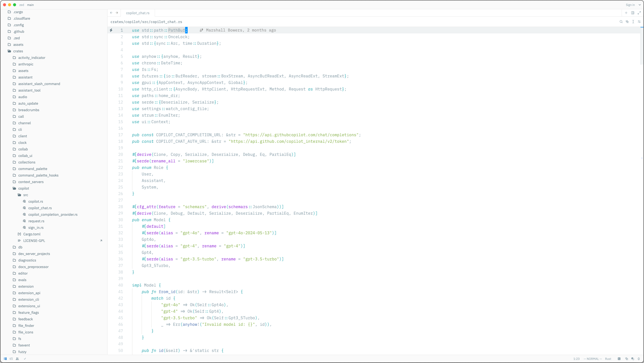Open the notifications bell icon
Screen dimensions: 644x363
639,359
